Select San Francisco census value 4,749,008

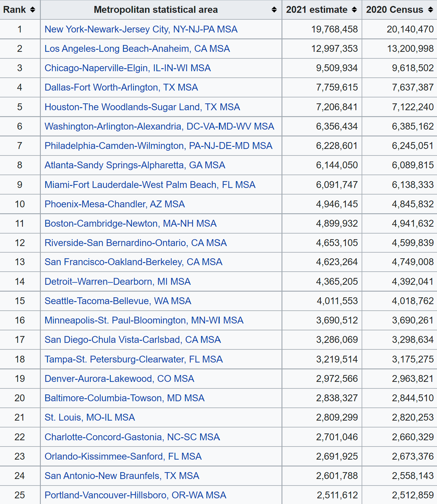[413, 262]
